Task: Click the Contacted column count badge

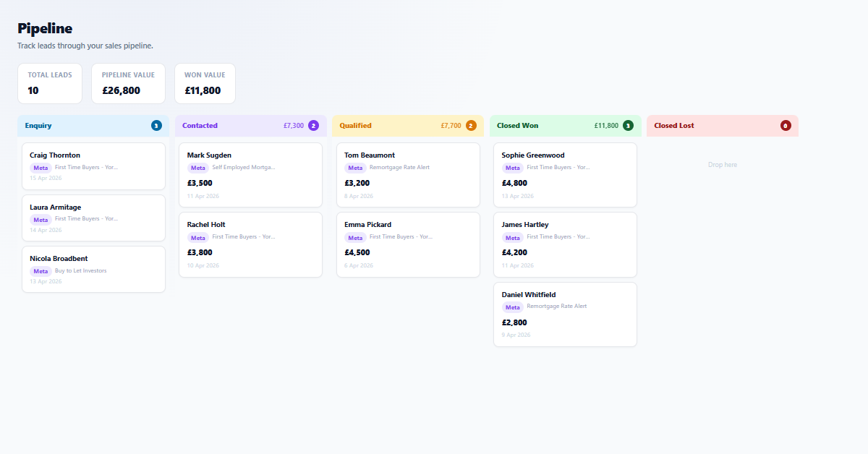Action: pyautogui.click(x=313, y=126)
